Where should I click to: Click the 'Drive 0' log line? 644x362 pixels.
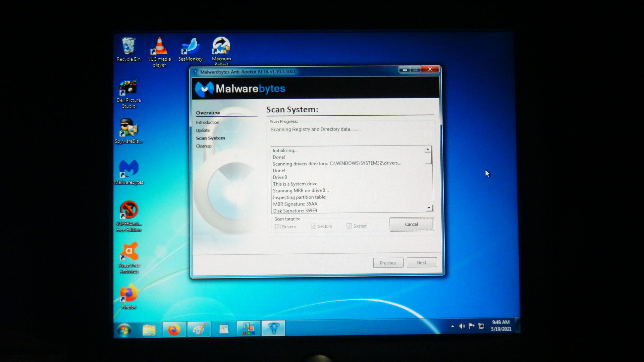280,177
